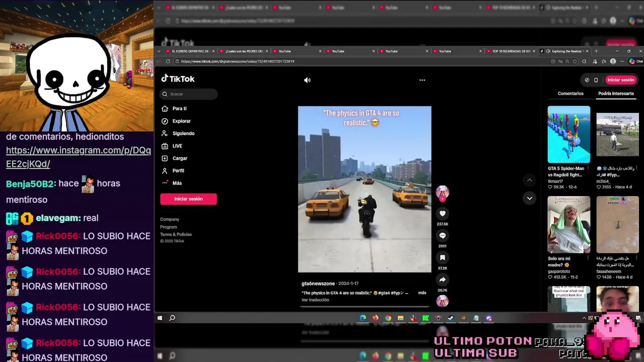Viewport: 644px width, 362px height.
Task: Open Firefox from the taskbar
Action: [x=375, y=318]
